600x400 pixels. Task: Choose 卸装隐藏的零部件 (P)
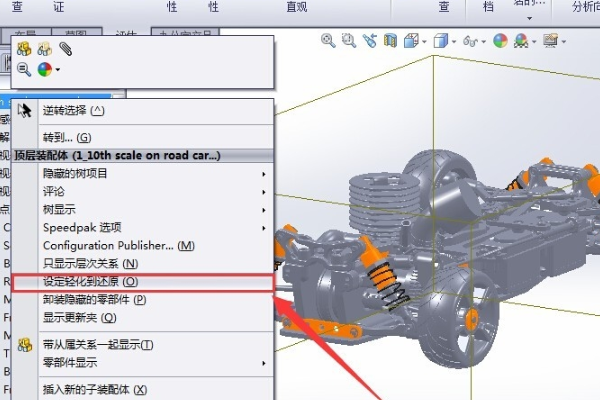tap(143, 299)
